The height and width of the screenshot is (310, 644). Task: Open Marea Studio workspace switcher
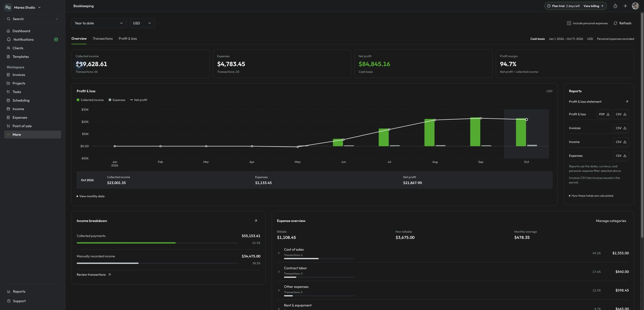pos(23,8)
